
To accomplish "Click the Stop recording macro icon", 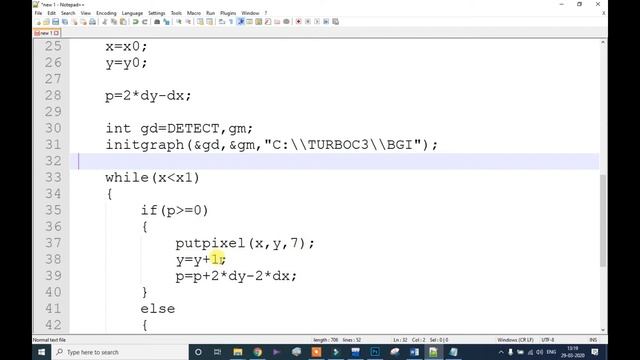I will [308, 22].
